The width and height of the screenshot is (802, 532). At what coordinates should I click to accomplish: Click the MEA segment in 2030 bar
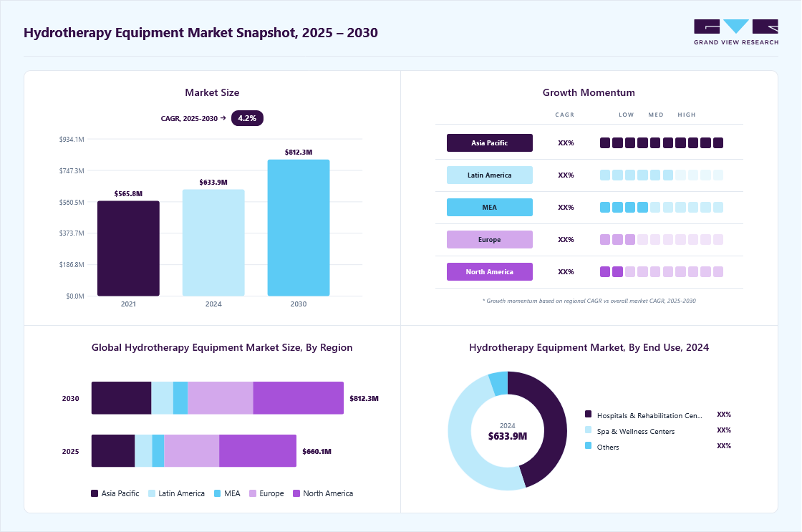pyautogui.click(x=180, y=398)
